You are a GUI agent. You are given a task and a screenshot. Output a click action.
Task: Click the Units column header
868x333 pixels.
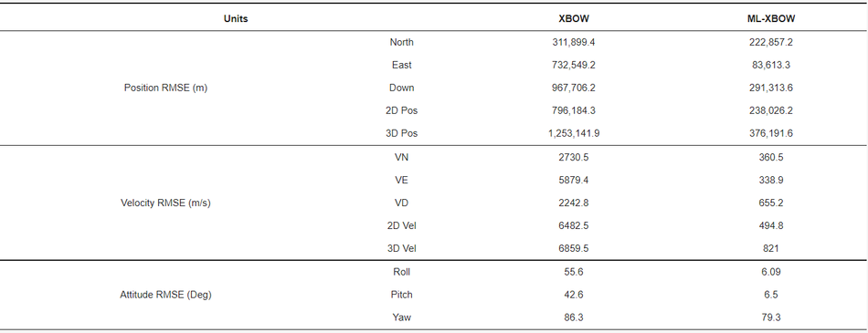(236, 19)
